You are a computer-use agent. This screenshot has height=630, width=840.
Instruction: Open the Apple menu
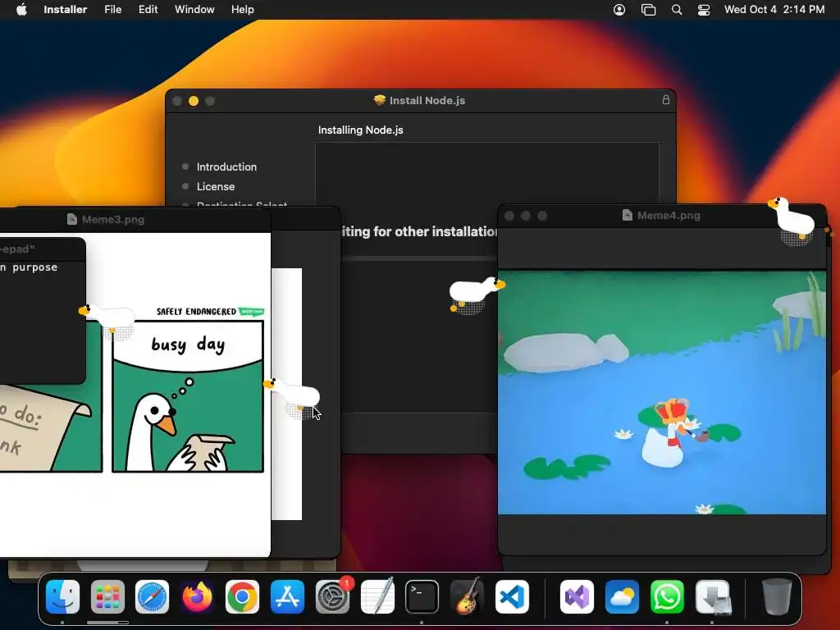tap(21, 9)
